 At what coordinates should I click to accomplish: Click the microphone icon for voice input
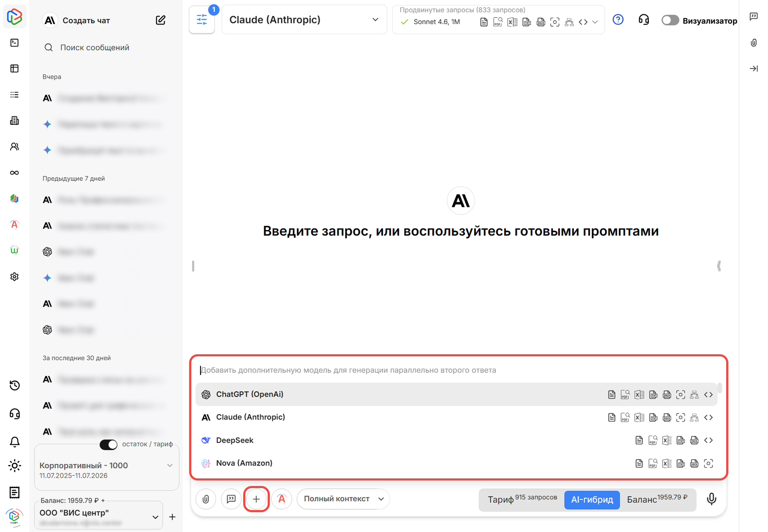coord(711,499)
